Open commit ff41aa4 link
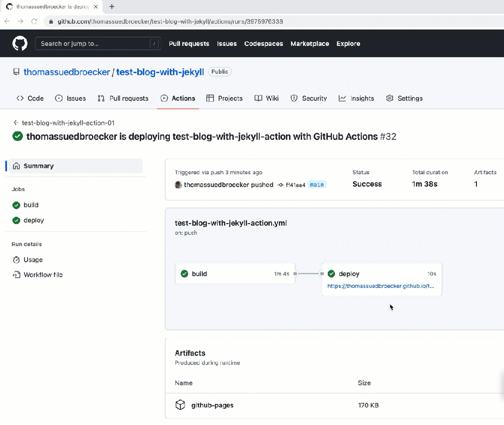 click(295, 185)
